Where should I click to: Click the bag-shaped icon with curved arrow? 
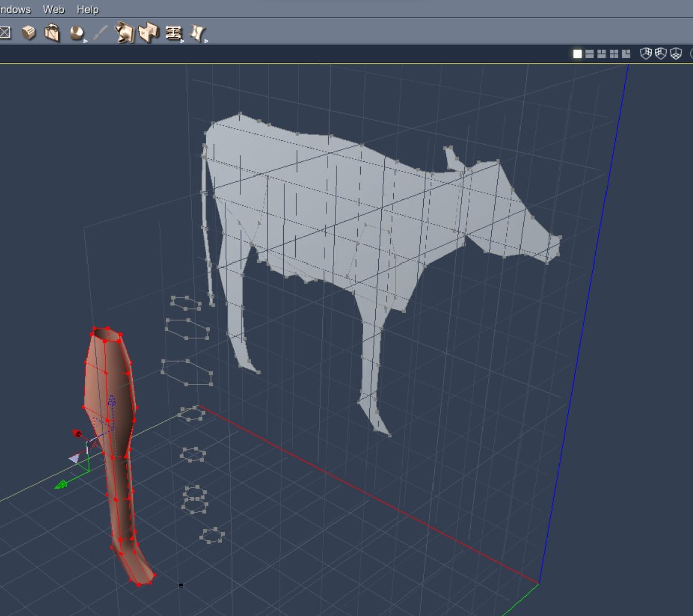coord(52,33)
